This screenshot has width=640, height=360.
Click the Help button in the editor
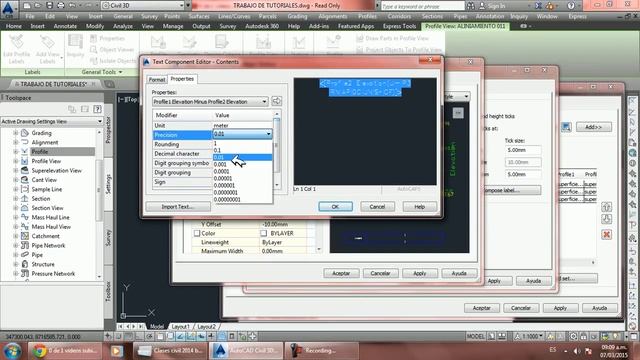click(420, 207)
